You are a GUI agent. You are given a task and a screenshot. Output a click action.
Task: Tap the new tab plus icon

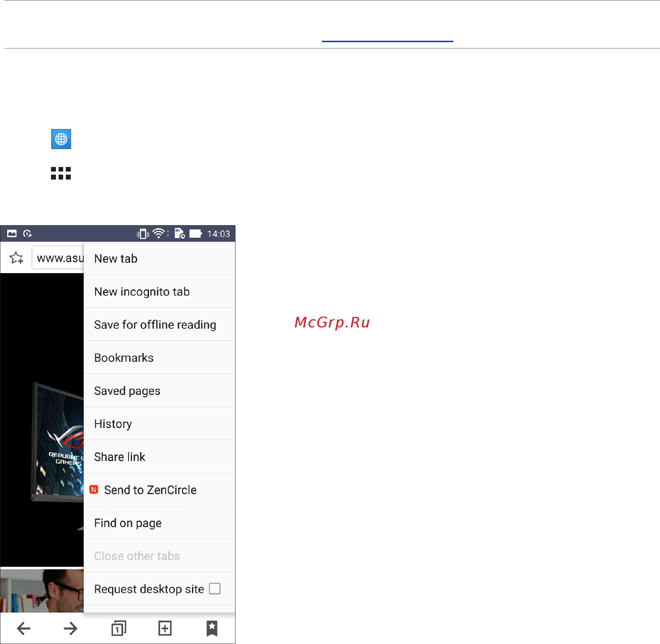(165, 628)
